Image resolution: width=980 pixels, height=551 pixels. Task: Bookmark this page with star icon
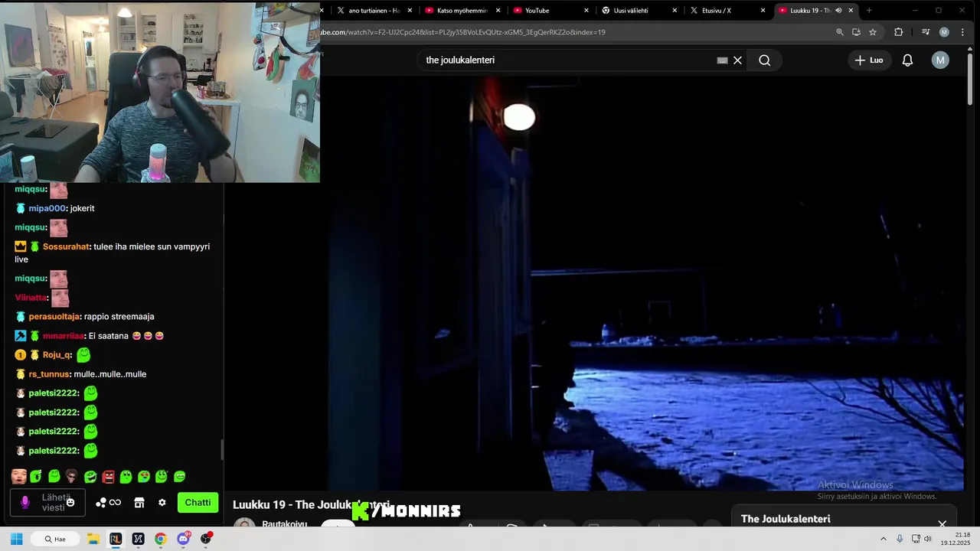872,32
